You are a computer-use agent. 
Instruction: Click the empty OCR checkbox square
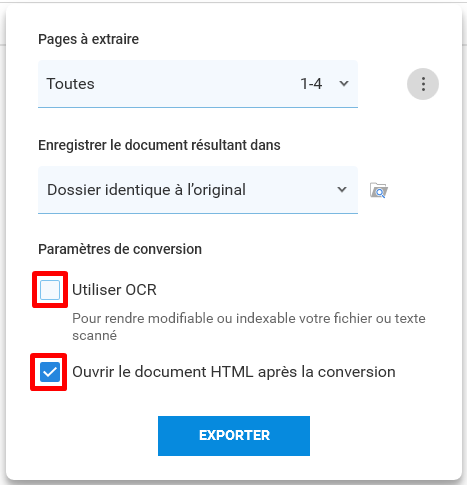(x=50, y=290)
